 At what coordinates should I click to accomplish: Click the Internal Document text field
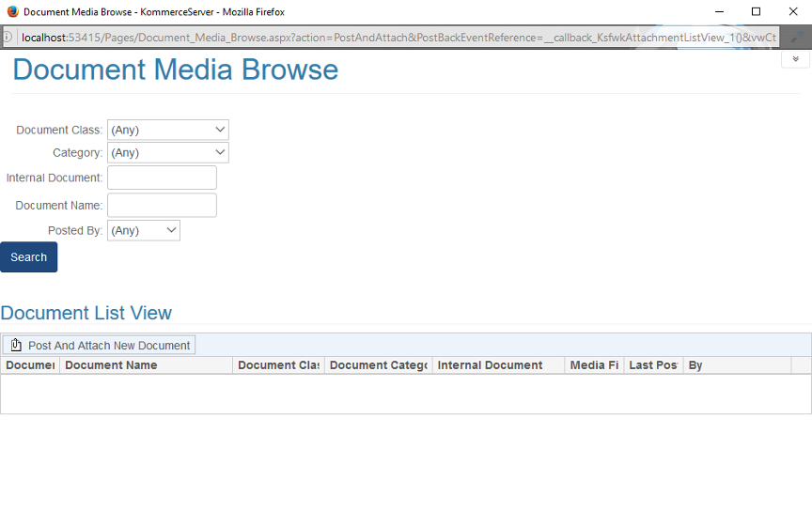coord(162,178)
